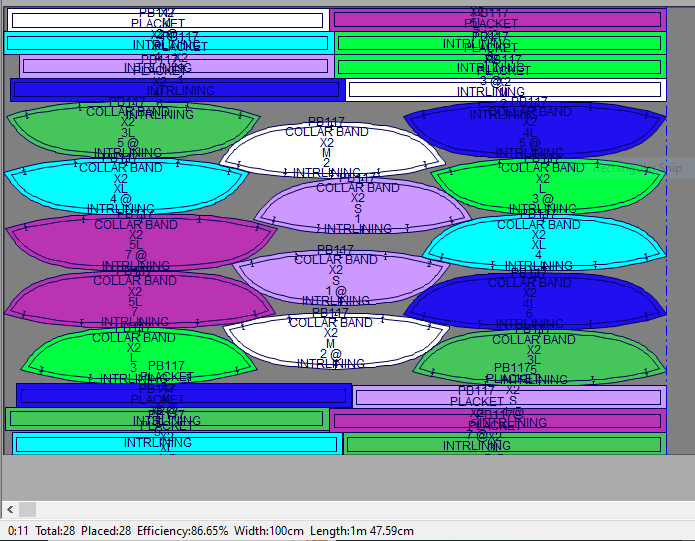Select the blue 4L collar band marked 6 @

pyautogui.click(x=535, y=128)
